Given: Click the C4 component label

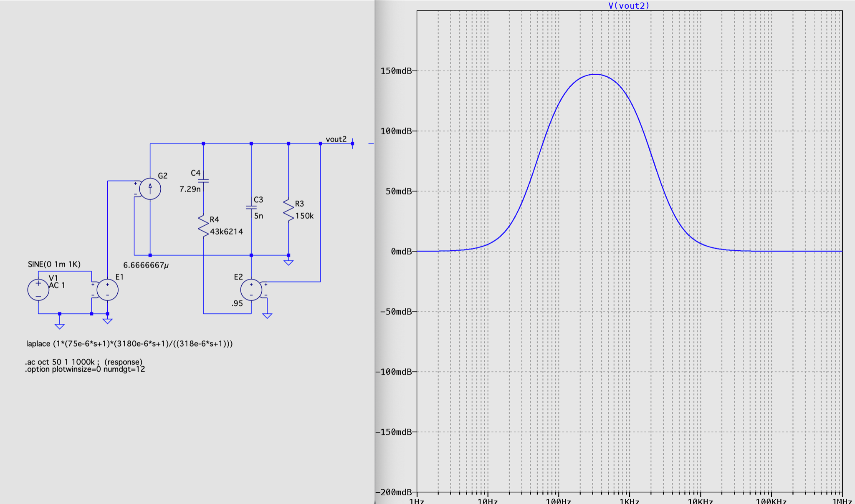Looking at the screenshot, I should point(195,173).
